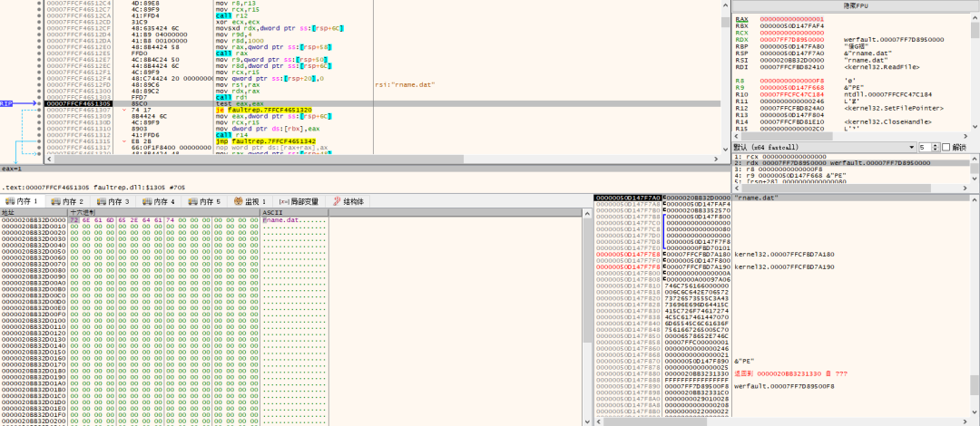
Task: Switch to the 内存 4 dump tab
Action: (x=160, y=202)
